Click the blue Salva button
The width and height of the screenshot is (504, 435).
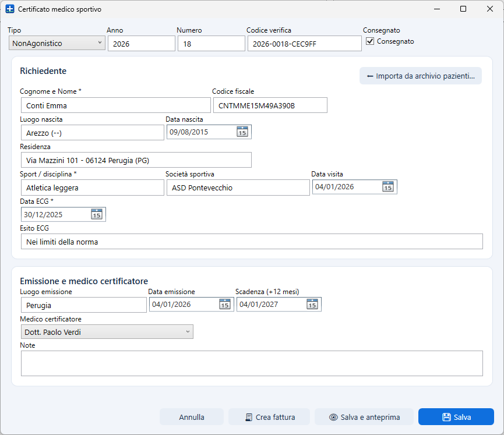(456, 417)
